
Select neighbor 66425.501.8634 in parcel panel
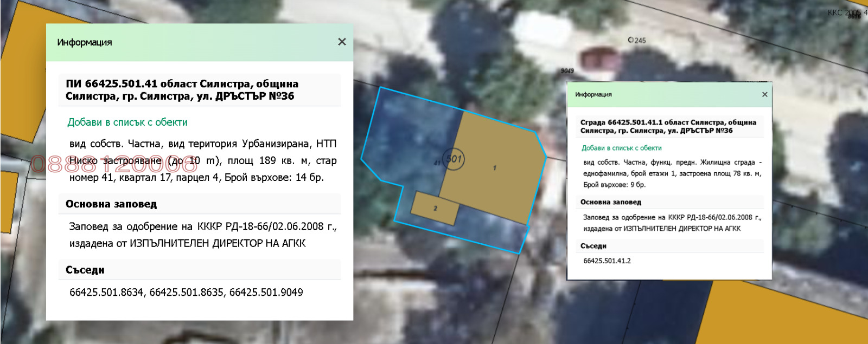tap(106, 293)
